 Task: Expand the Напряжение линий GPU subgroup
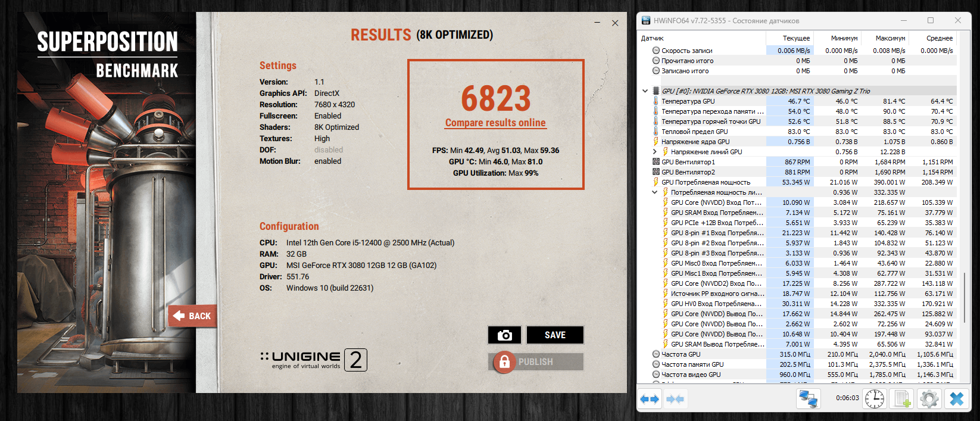655,152
